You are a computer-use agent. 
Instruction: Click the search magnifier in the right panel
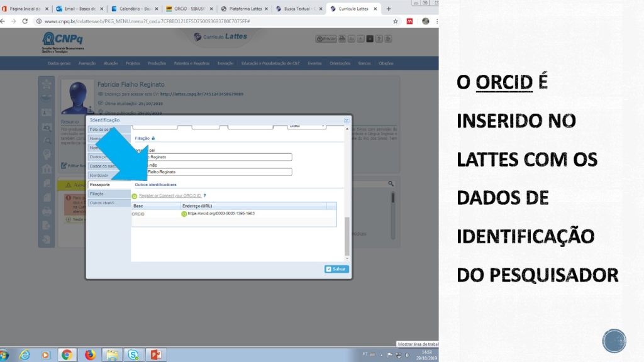pyautogui.click(x=391, y=184)
